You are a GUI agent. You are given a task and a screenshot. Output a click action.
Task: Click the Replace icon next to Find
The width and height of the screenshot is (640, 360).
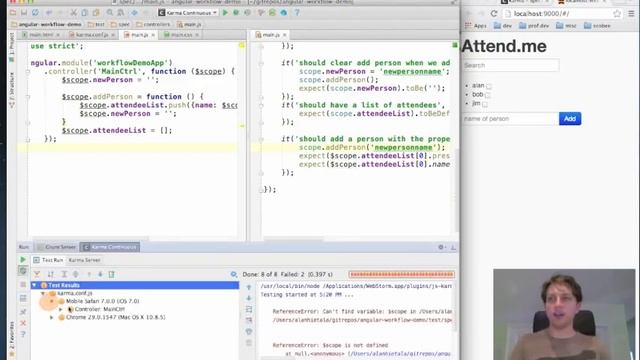[x=121, y=13]
